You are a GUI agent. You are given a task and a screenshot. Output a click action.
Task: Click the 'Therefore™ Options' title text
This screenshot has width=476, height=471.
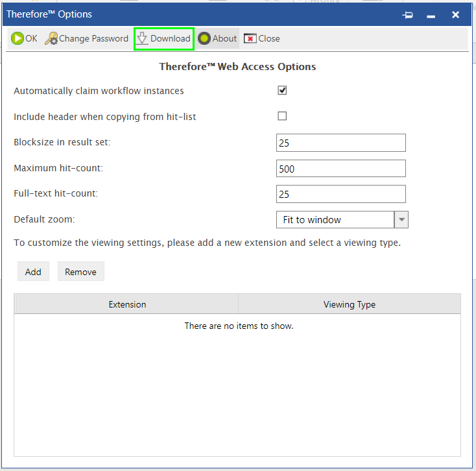click(49, 14)
